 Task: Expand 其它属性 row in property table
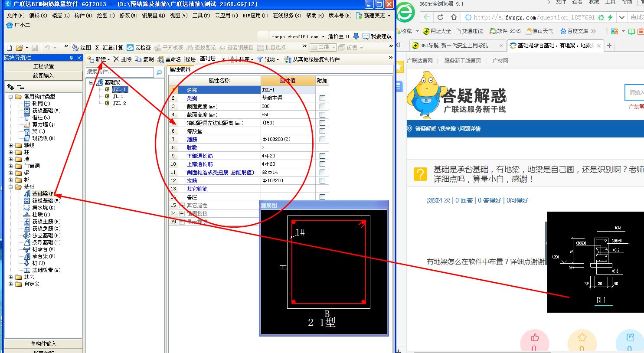click(x=182, y=206)
